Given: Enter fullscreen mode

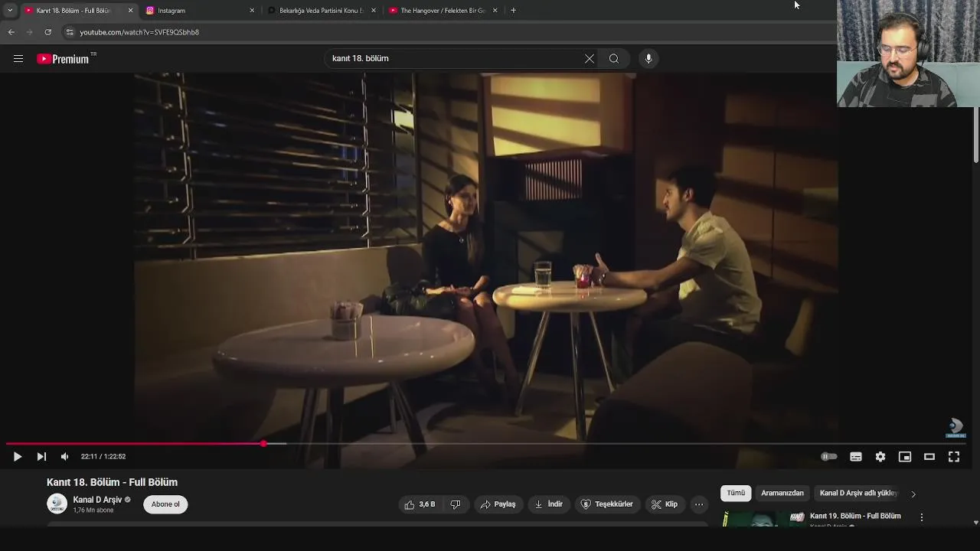Looking at the screenshot, I should tap(954, 457).
